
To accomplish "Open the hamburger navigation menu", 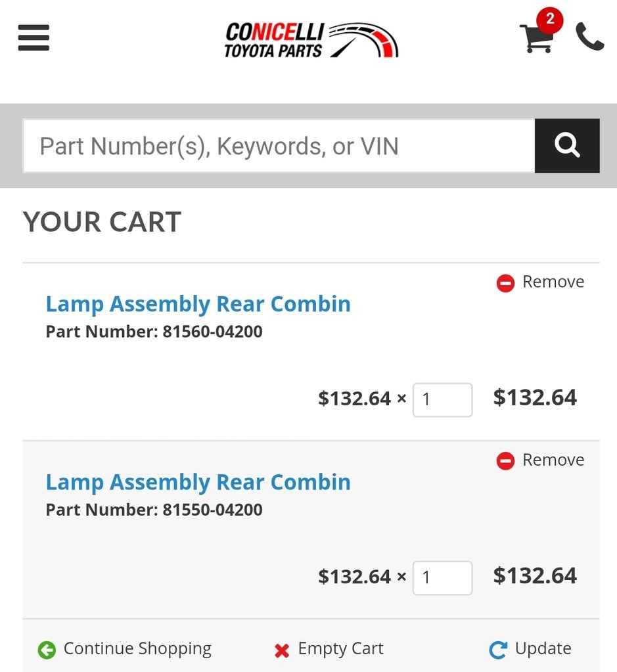I will (34, 37).
